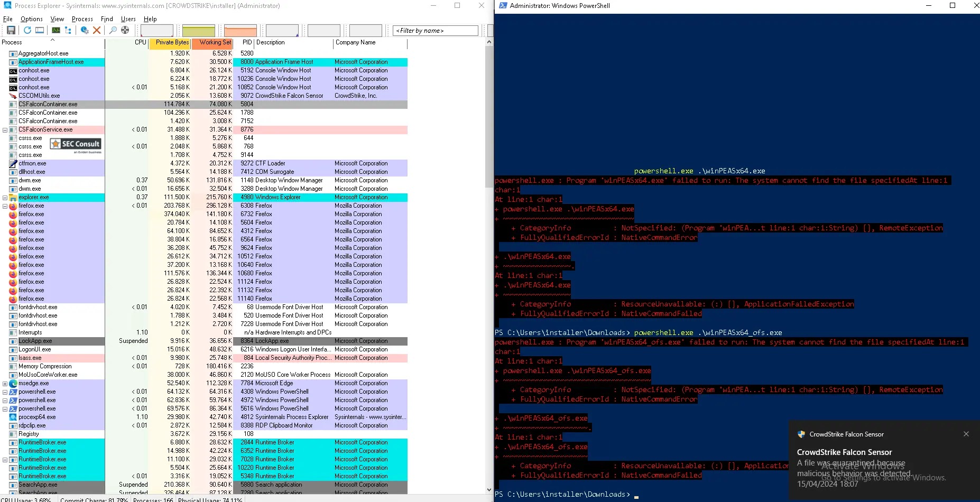980x502 pixels.
Task: Select the Interrupts row
Action: pos(204,332)
